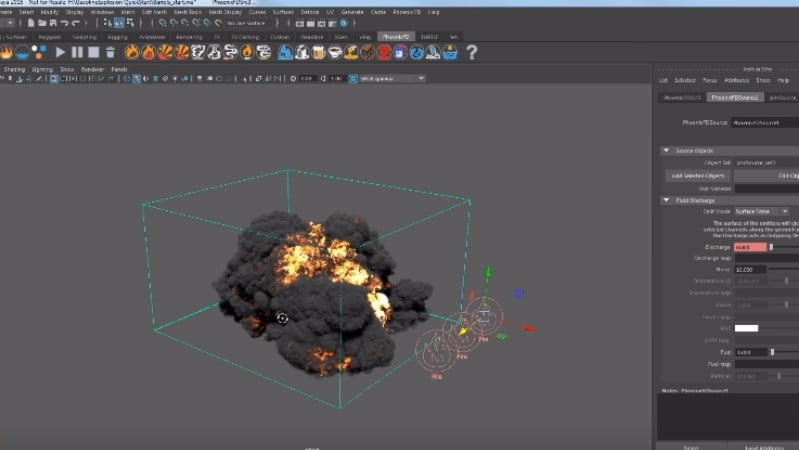
Task: Select the second flame preset icon
Action: coord(148,52)
